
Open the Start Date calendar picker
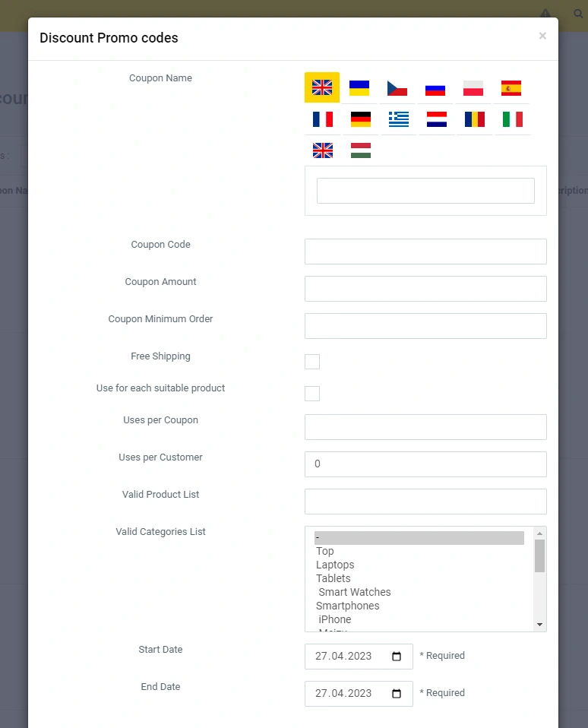397,656
